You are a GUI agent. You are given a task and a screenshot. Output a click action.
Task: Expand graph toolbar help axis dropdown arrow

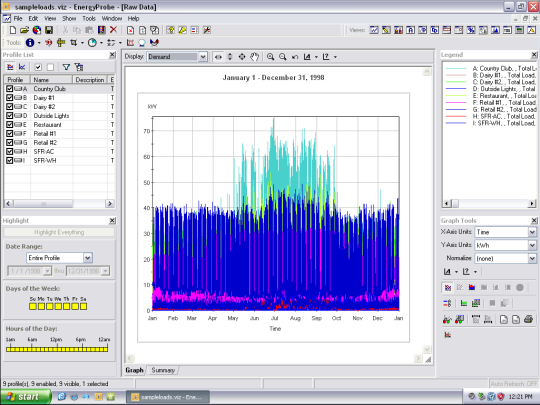tap(335, 57)
